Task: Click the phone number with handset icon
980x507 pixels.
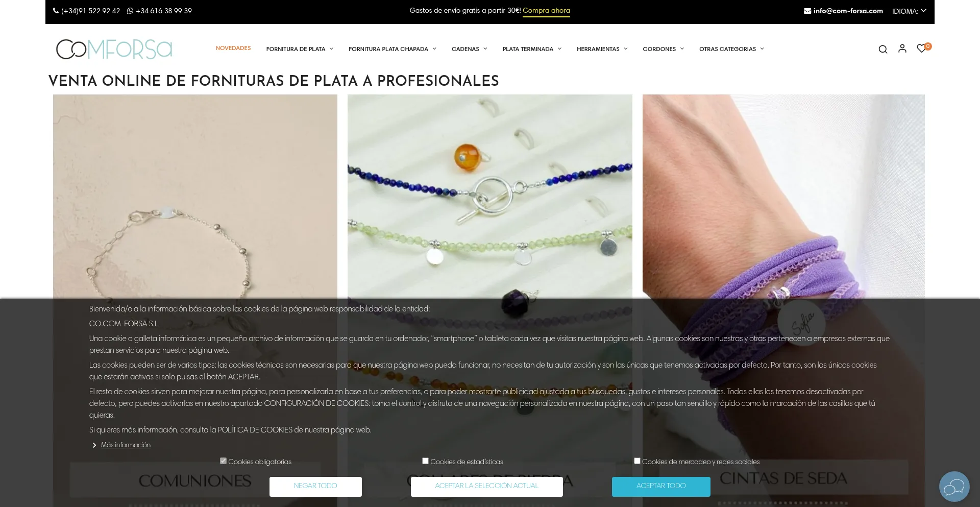Action: pos(87,11)
